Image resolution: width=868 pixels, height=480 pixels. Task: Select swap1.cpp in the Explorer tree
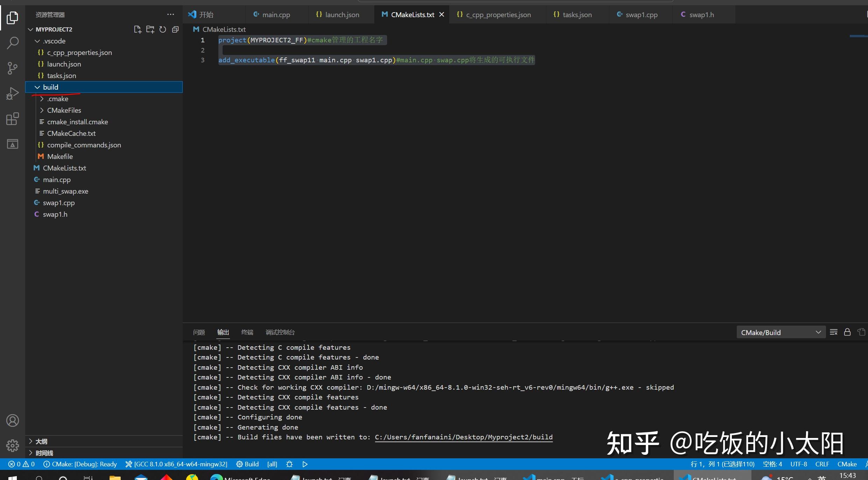pyautogui.click(x=59, y=203)
